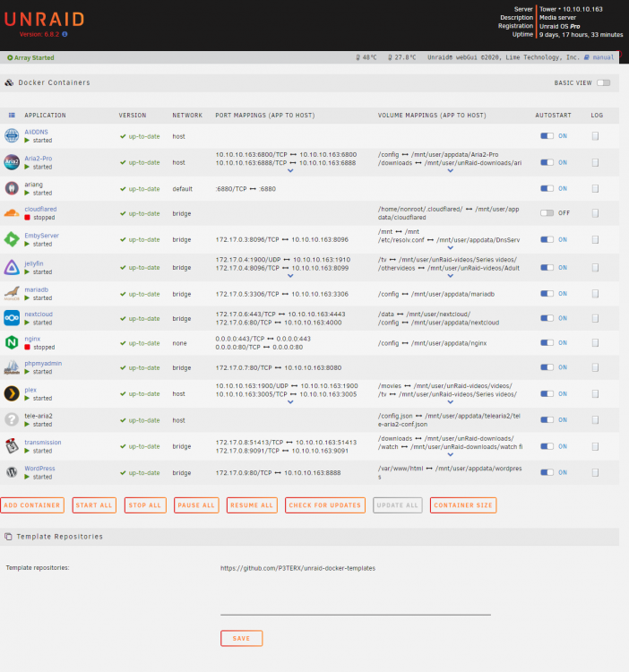Expand Aria2-Pro volume mappings chevron
The height and width of the screenshot is (672, 629).
(451, 170)
